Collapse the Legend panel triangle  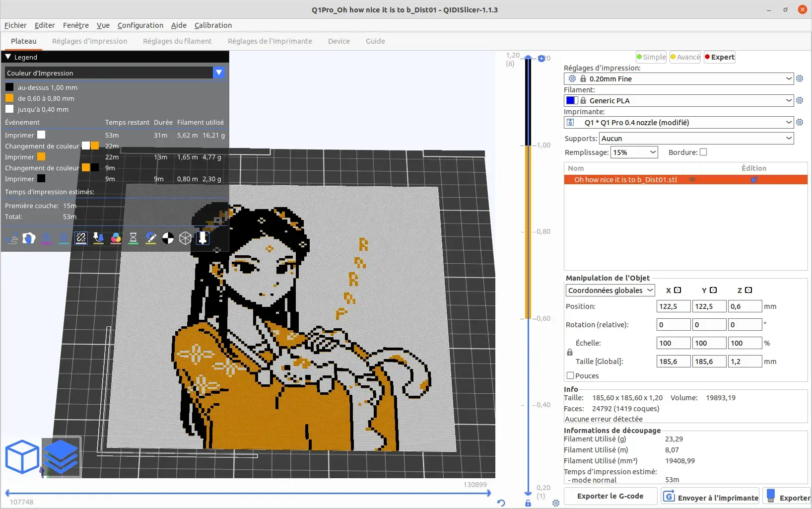pos(8,57)
